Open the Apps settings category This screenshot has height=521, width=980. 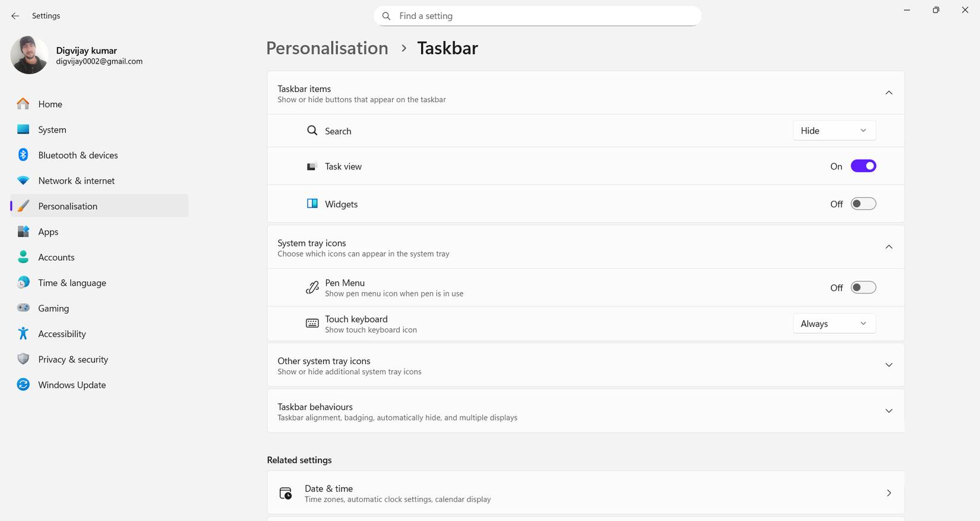coord(48,232)
